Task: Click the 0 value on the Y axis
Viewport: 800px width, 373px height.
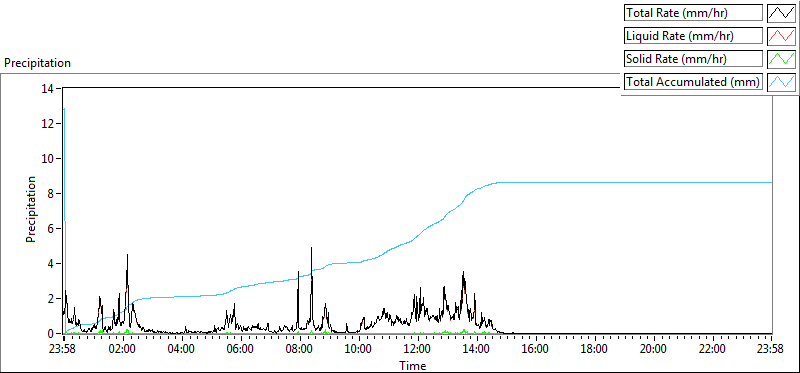Action: point(51,334)
